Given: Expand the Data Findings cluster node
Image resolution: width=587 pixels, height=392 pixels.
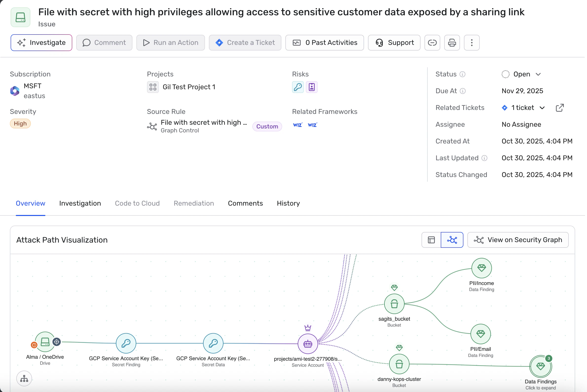Looking at the screenshot, I should (540, 367).
